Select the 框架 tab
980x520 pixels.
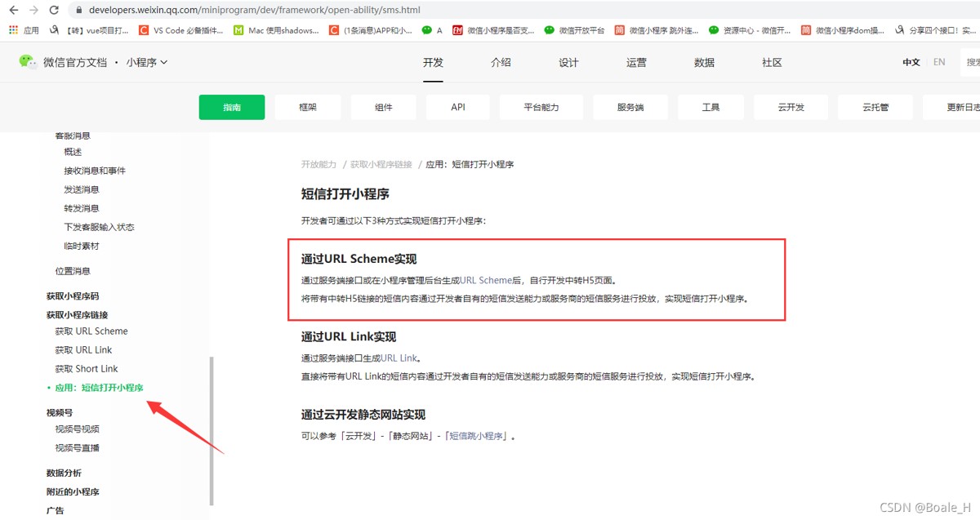[308, 107]
